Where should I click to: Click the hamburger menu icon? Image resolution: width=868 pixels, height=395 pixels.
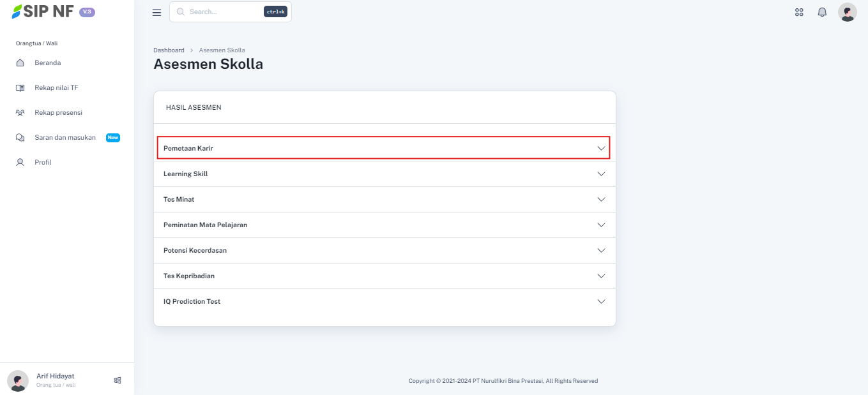click(156, 12)
